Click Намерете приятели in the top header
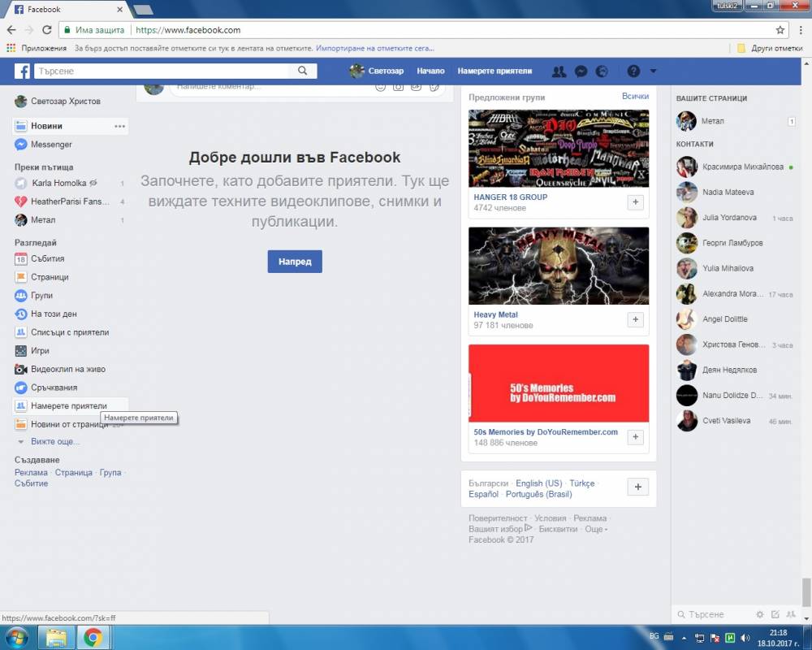Viewport: 812px width, 650px height. 495,71
